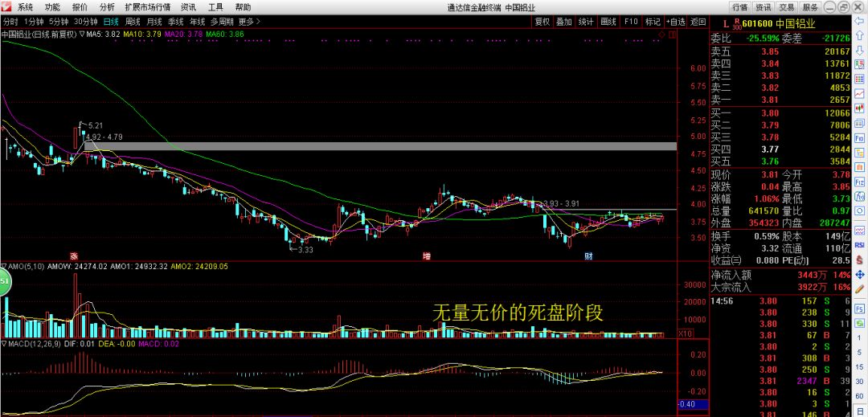Click the F10 sidebar icon
The height and width of the screenshot is (417, 868).
click(x=860, y=139)
